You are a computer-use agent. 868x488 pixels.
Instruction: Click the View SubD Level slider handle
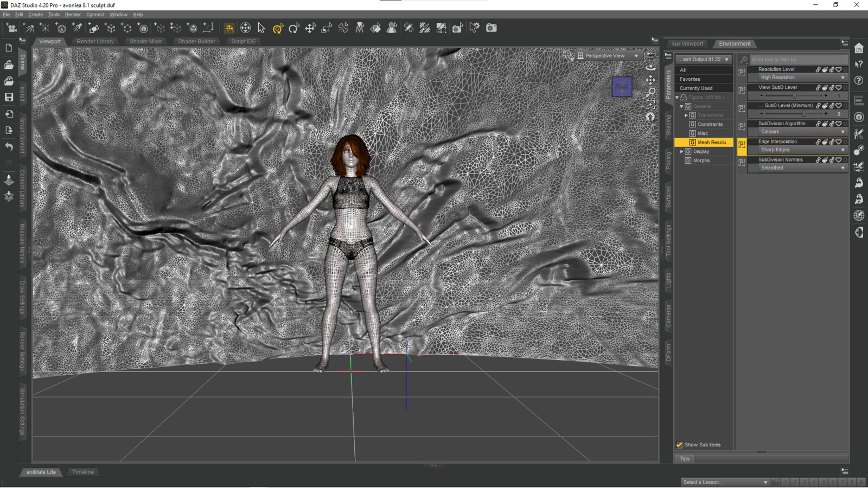pyautogui.click(x=795, y=96)
